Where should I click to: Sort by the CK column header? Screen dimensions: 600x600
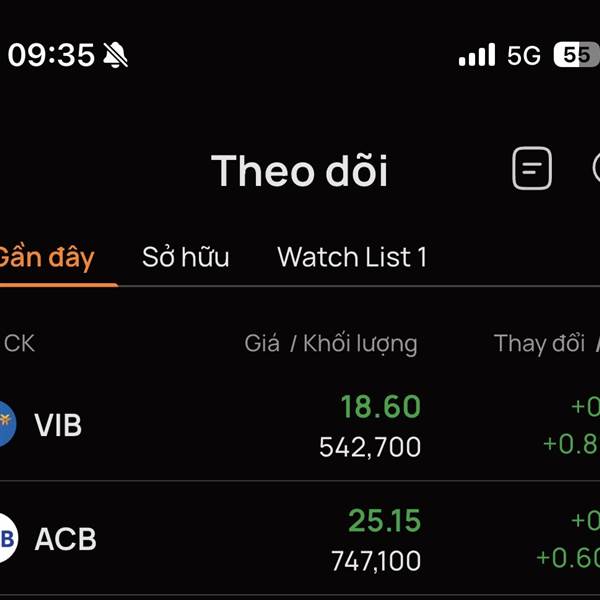coord(19,343)
